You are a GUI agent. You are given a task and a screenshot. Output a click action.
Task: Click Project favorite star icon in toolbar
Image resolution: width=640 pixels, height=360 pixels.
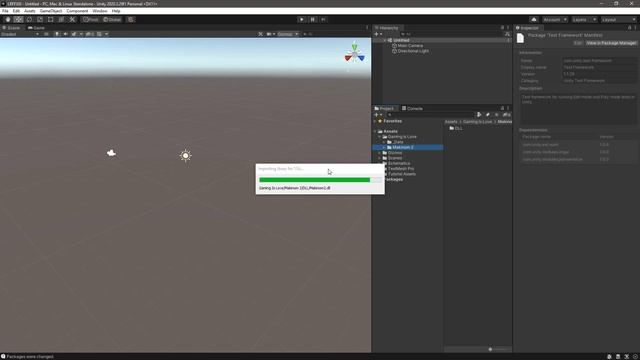pos(496,115)
